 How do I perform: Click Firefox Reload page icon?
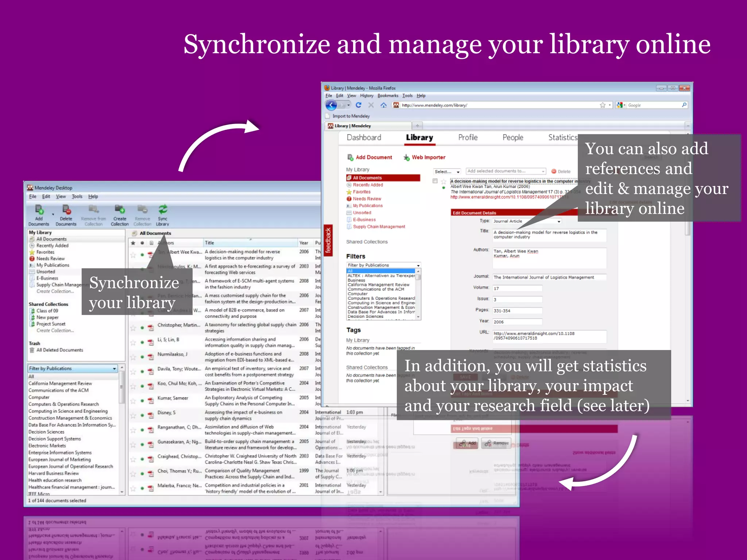point(359,105)
